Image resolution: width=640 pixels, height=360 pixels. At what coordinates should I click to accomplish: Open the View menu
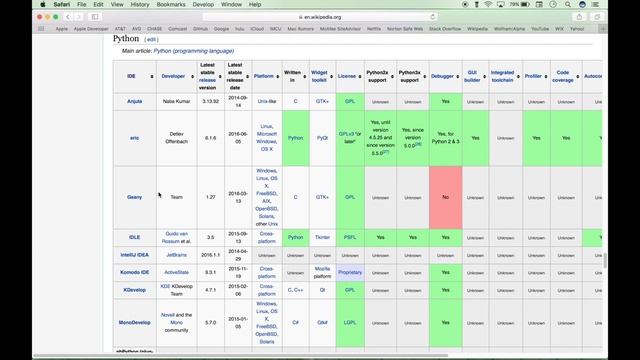[117, 4]
